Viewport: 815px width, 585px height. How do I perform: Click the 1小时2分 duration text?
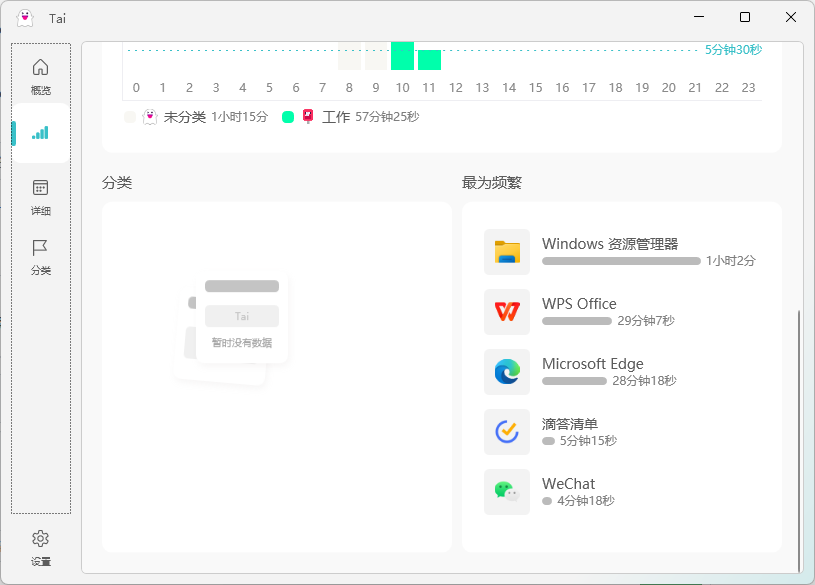pos(730,261)
